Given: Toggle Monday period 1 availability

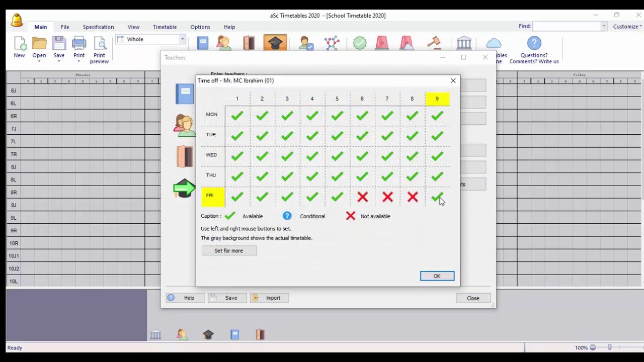Looking at the screenshot, I should pyautogui.click(x=237, y=116).
